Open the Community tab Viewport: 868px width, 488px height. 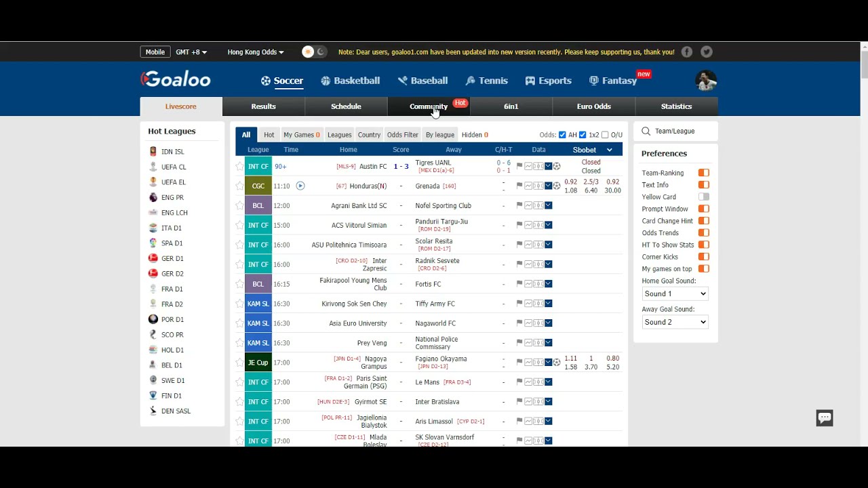coord(429,106)
